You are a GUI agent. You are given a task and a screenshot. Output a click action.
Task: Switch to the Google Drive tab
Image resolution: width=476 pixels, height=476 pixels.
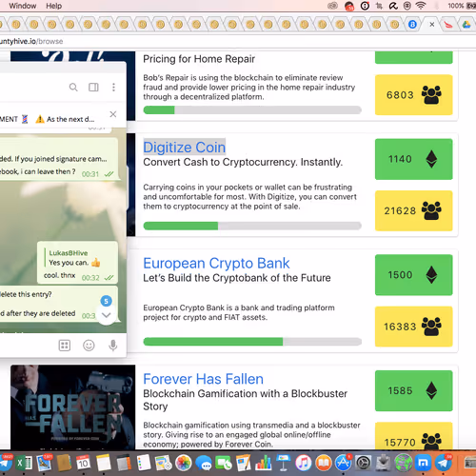(466, 24)
